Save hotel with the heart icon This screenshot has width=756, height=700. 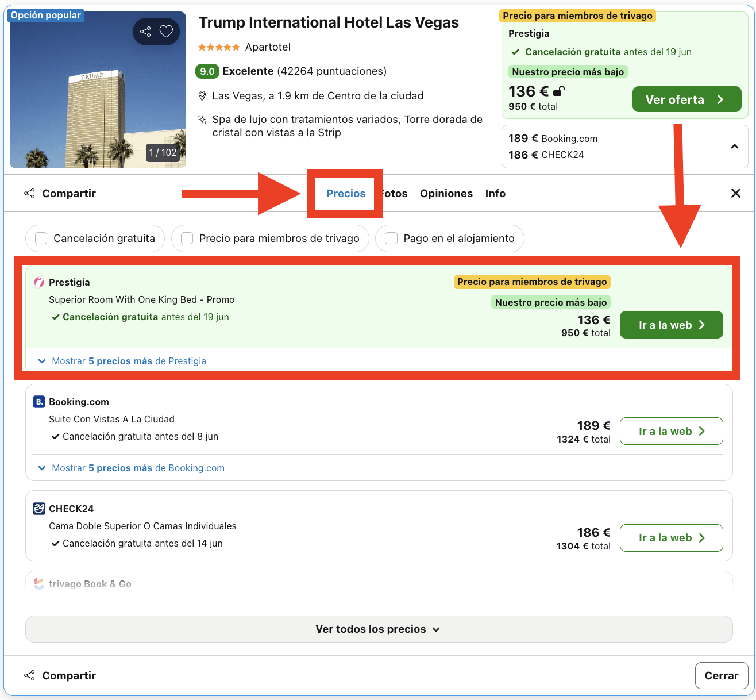167,32
